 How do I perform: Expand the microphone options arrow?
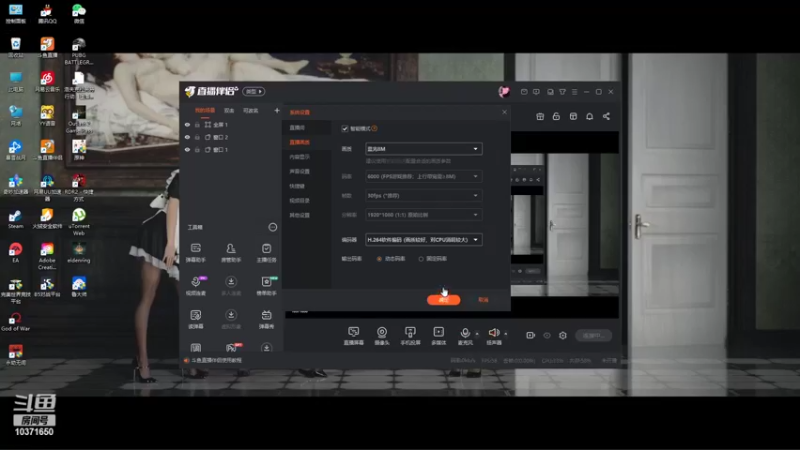[477, 334]
